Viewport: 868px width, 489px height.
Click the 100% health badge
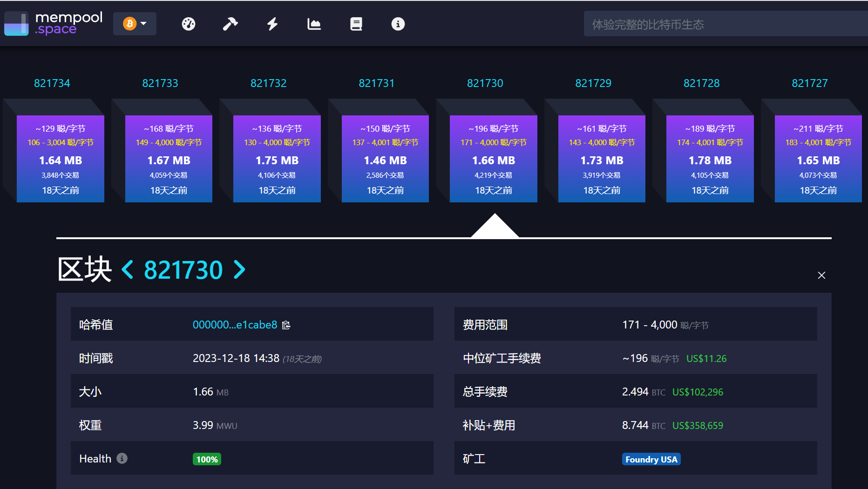point(207,459)
